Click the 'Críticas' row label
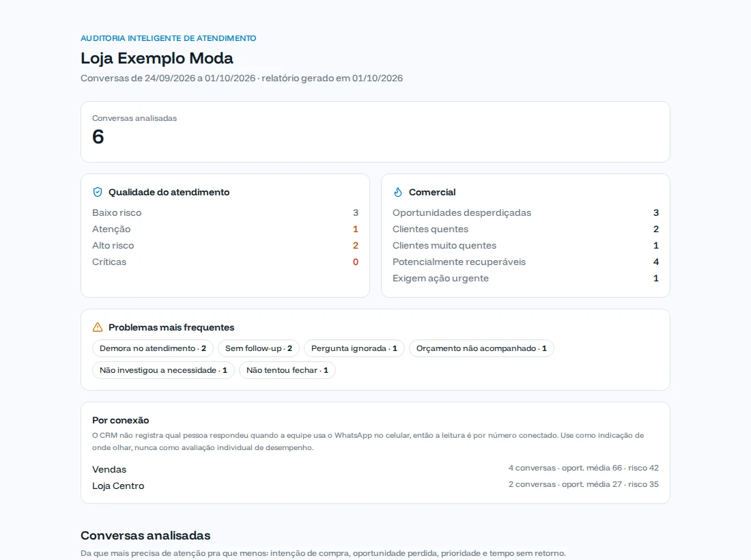The image size is (751, 560). coord(109,262)
